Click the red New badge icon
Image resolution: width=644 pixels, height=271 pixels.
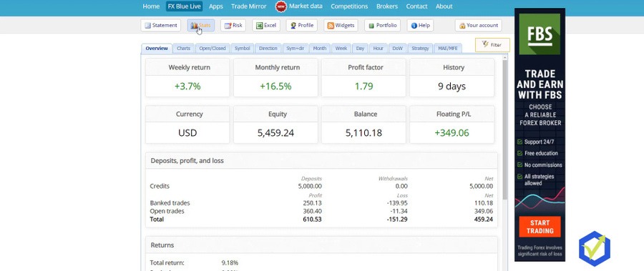point(281,6)
